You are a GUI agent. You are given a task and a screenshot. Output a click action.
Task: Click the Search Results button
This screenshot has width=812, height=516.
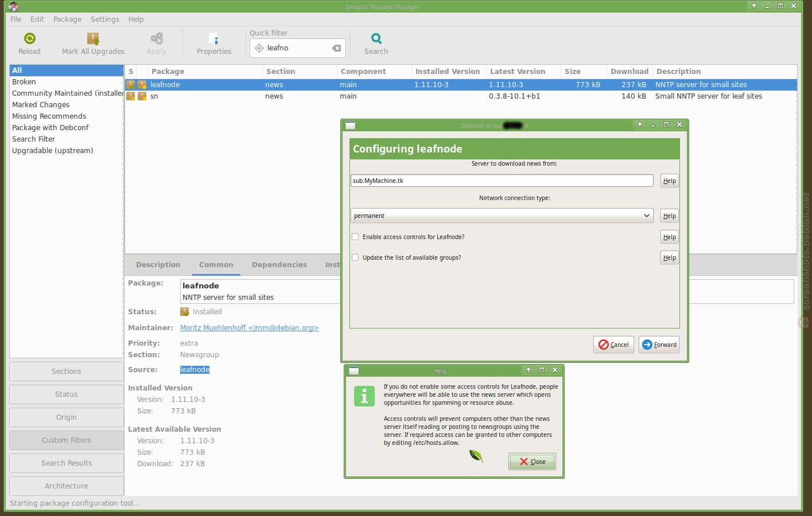point(67,463)
